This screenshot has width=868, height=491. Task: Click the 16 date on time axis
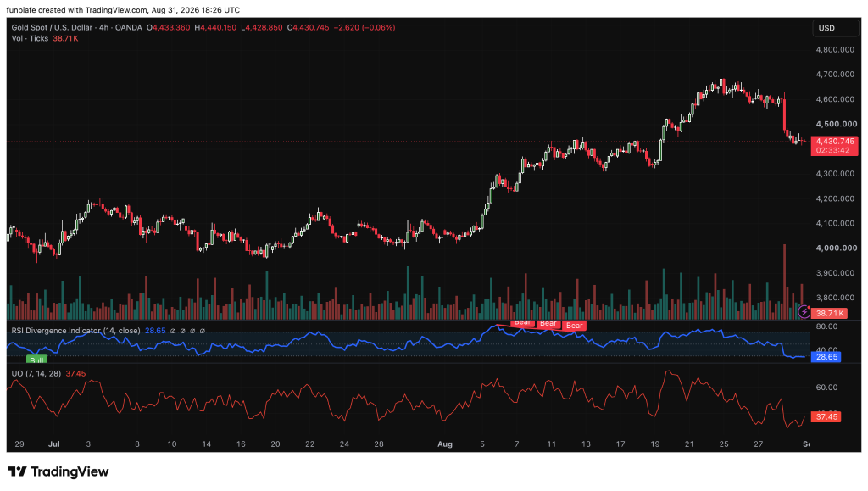pos(241,444)
